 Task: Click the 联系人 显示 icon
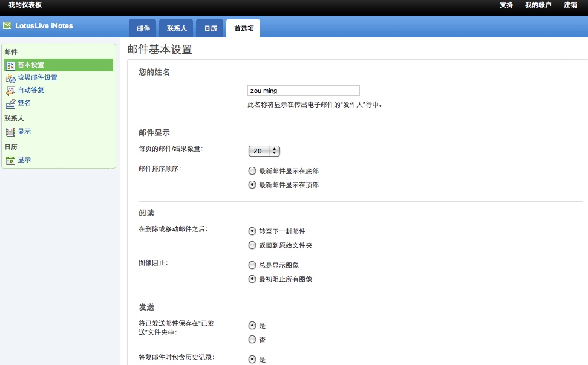(x=10, y=132)
